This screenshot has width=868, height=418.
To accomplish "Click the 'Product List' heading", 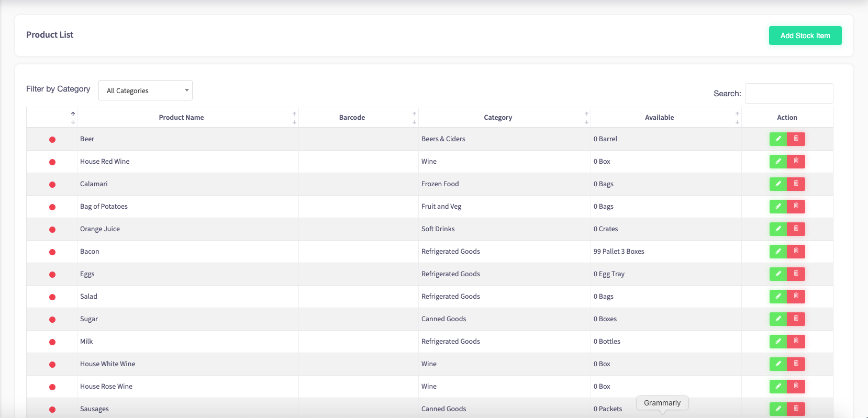I will coord(50,35).
